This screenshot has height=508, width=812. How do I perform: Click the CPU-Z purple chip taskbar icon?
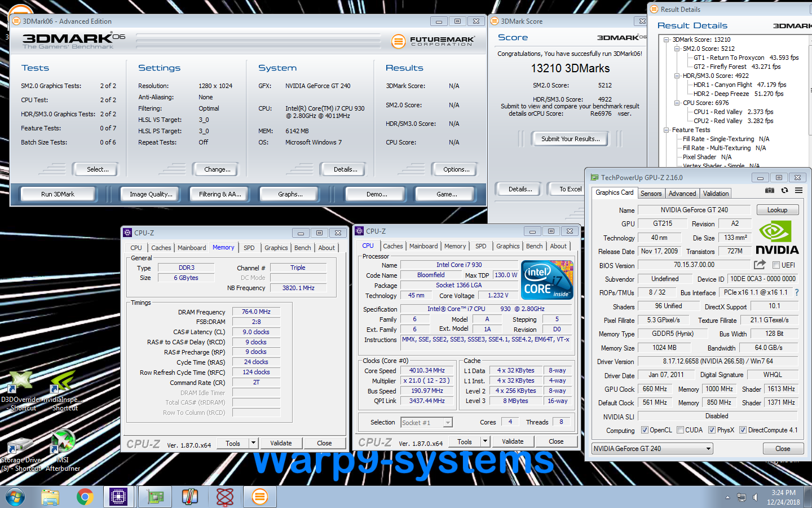tap(118, 497)
